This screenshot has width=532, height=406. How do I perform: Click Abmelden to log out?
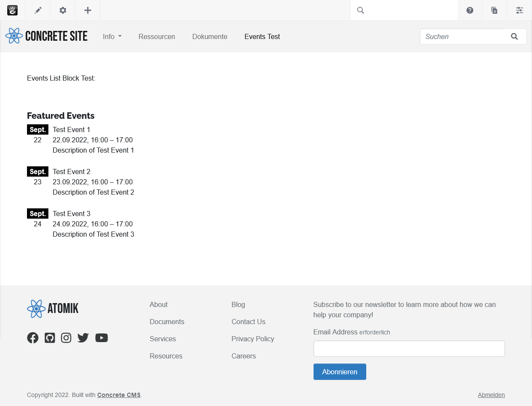pyautogui.click(x=491, y=395)
